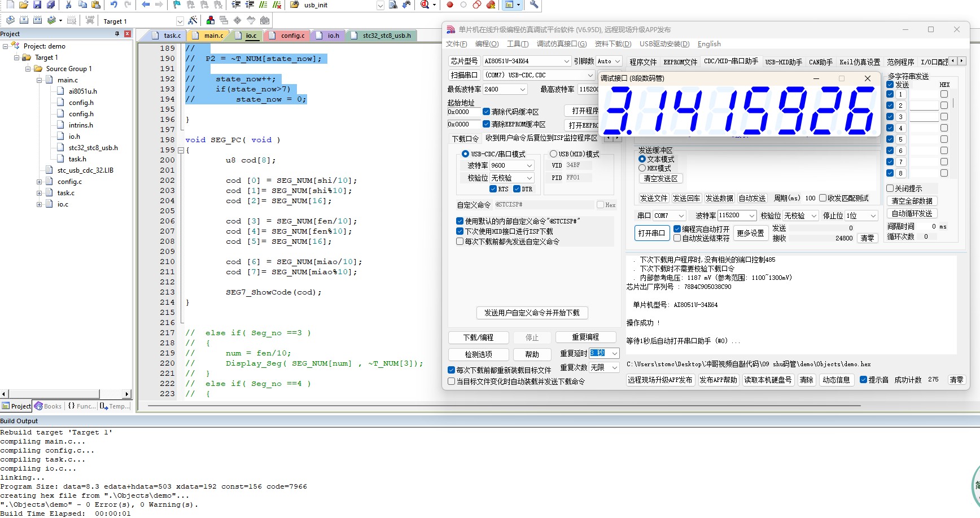Close the Project panel with red X
Image resolution: width=980 pixels, height=518 pixels.
(128, 34)
